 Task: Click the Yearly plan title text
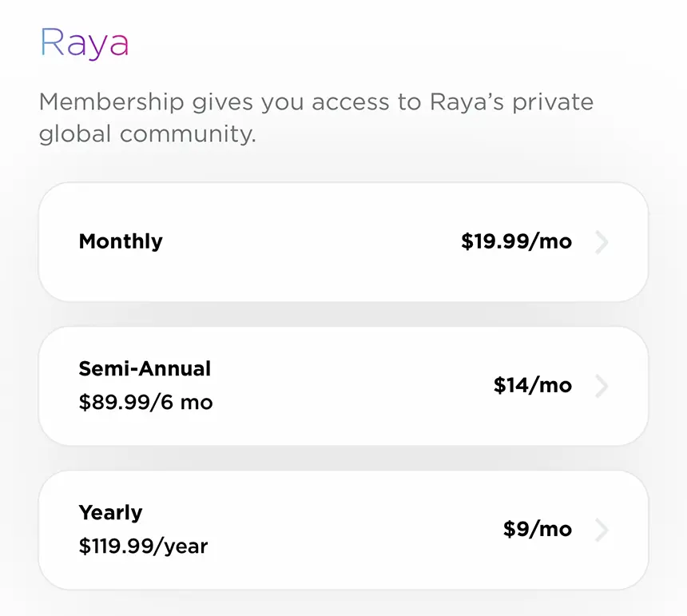tap(110, 513)
